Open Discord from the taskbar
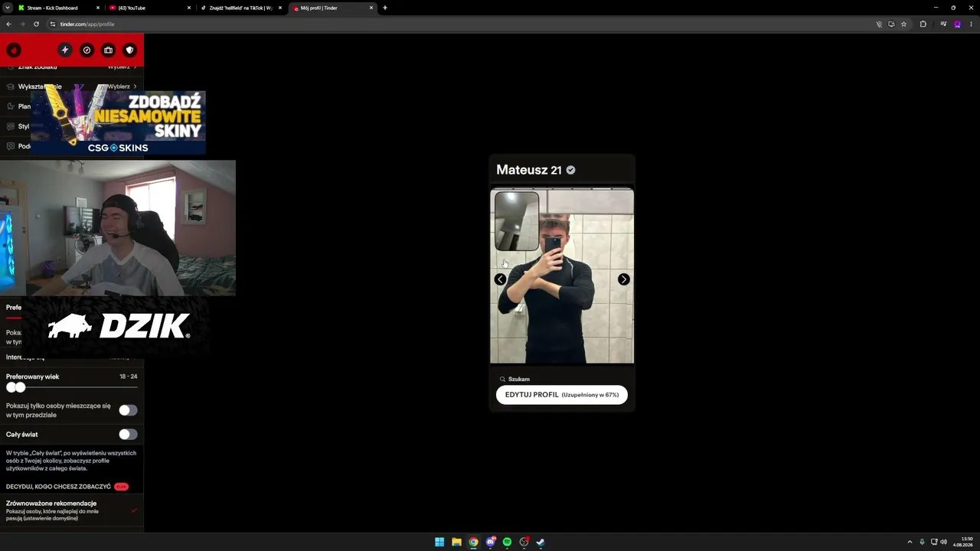This screenshot has height=551, width=980. coord(490,542)
